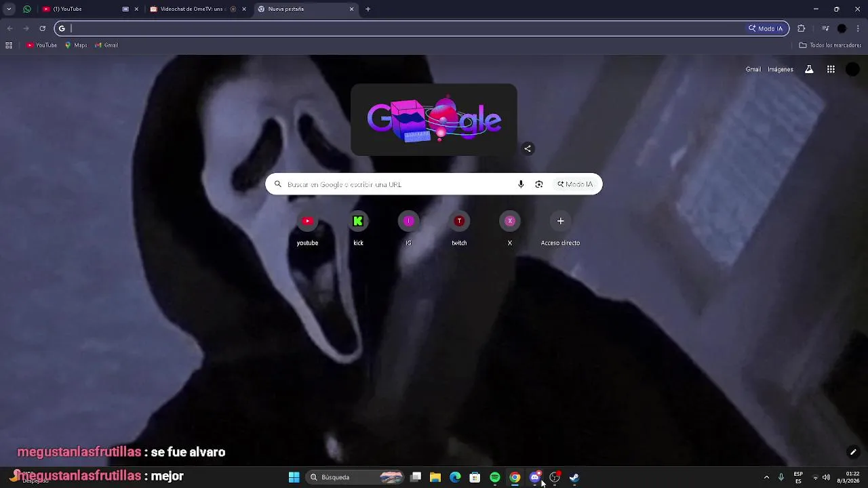Open Discord from taskbar
The height and width of the screenshot is (488, 868).
coord(534,477)
